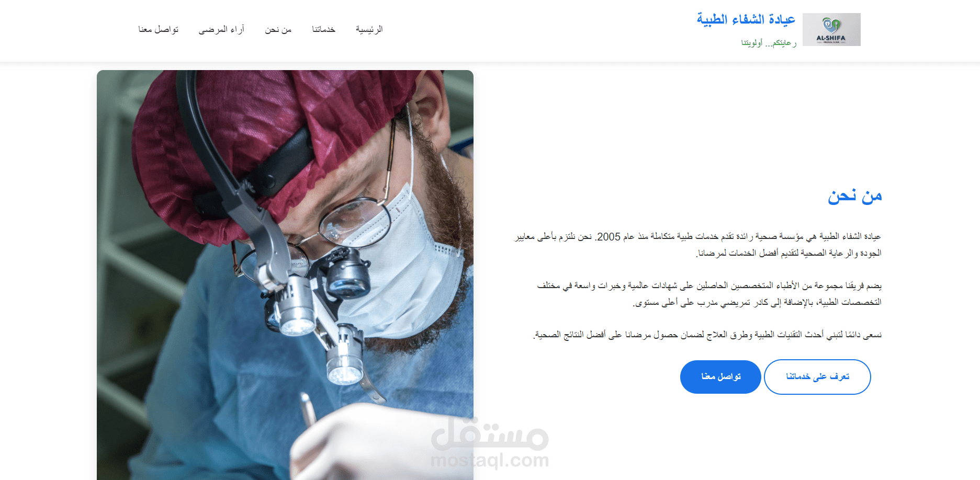Viewport: 980px width, 480px height.
Task: Click the AL-SHIFA clinic logo image
Action: pyautogui.click(x=831, y=29)
